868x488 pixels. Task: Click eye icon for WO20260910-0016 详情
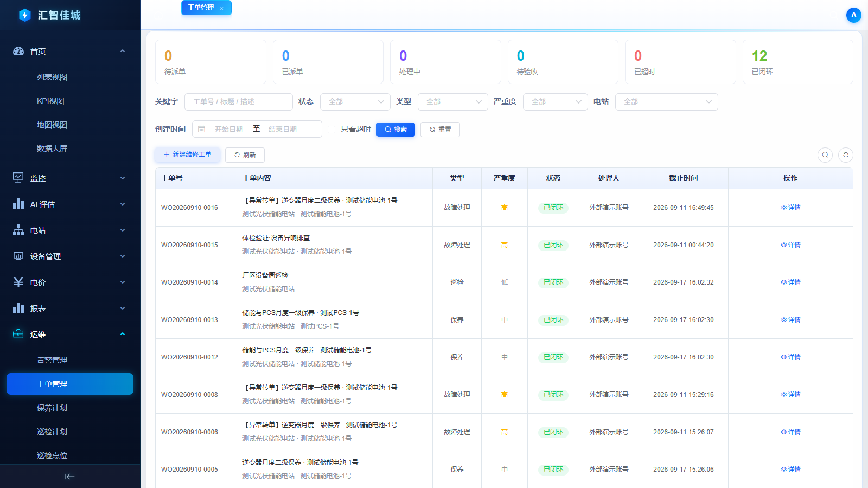coord(784,208)
